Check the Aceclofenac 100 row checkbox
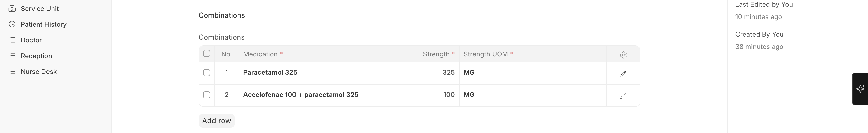This screenshot has height=133, width=868. [207, 95]
